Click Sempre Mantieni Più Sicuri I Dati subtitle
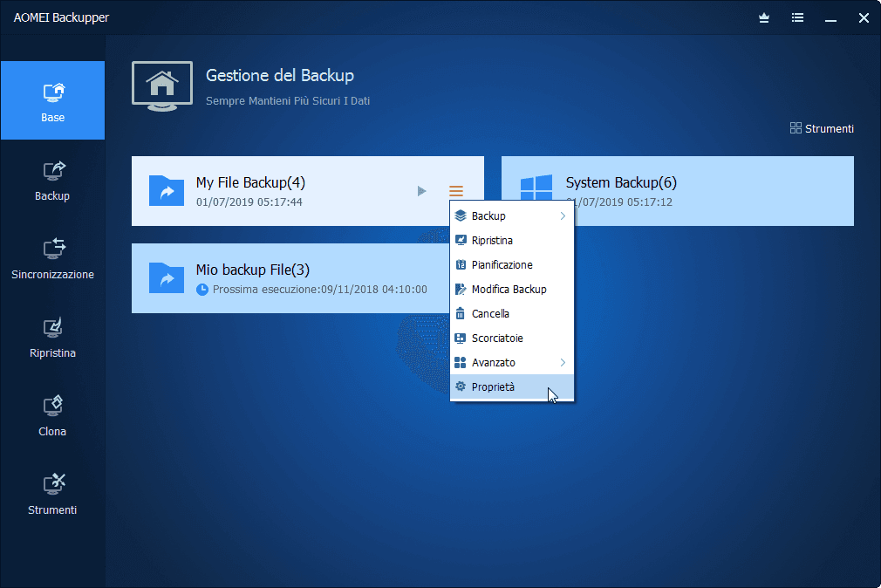Screen dimensions: 881x588 (288, 101)
